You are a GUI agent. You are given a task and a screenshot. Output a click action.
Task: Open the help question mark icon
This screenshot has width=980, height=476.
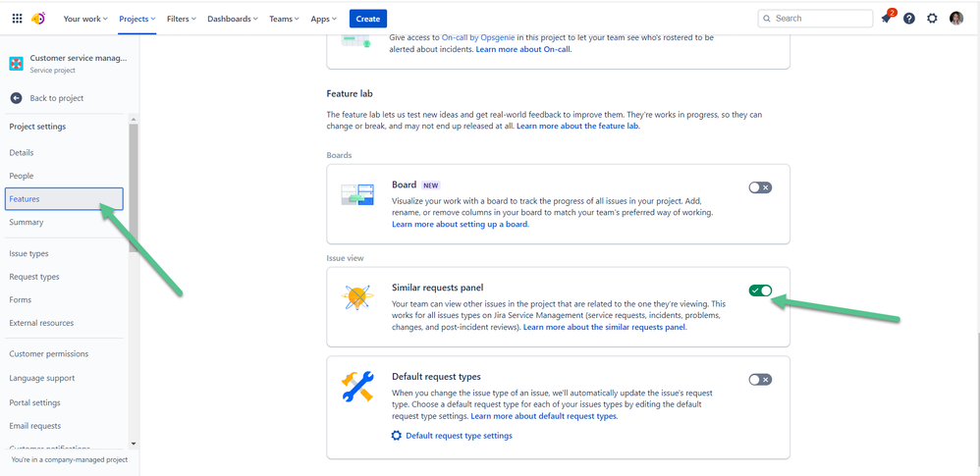click(909, 19)
